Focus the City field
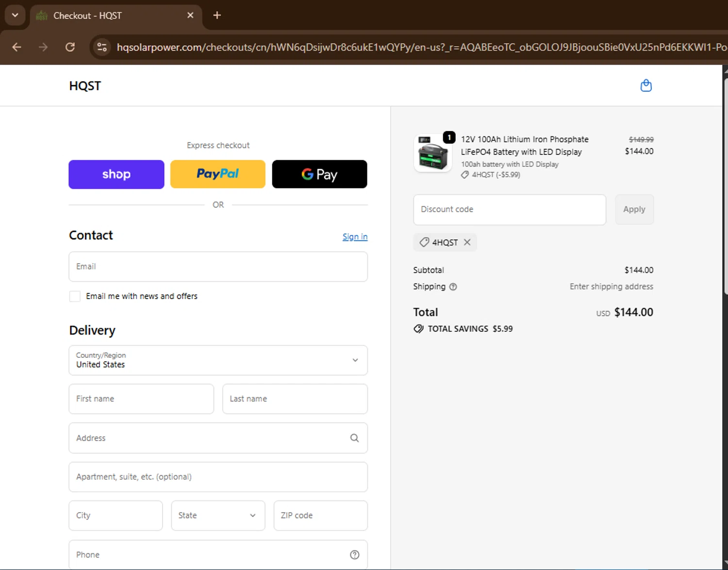This screenshot has width=728, height=570. click(x=116, y=516)
